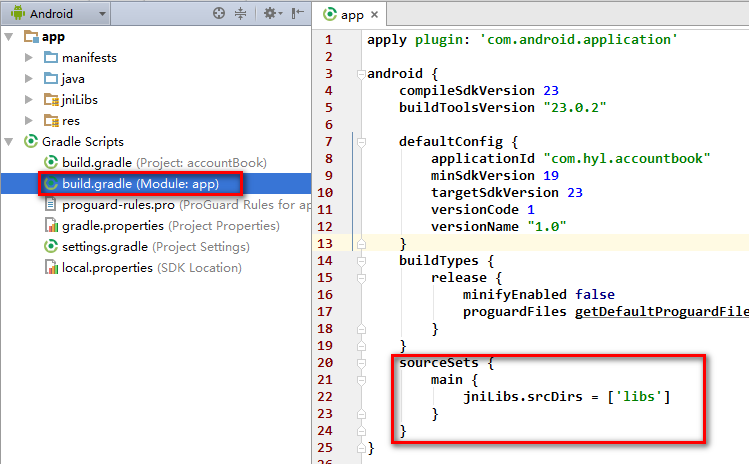Click getDefaultProguardFile underlined call
This screenshot has height=464, width=749.
(x=662, y=312)
